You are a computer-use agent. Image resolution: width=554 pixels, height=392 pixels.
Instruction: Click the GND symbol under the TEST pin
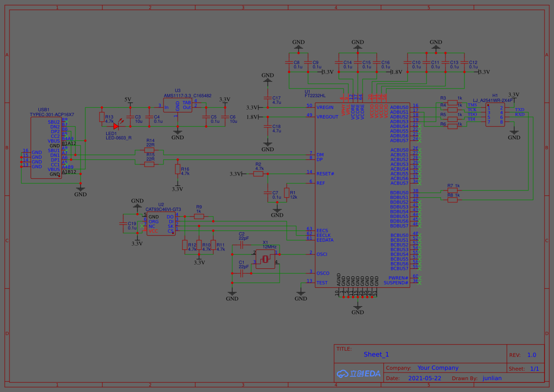300,295
